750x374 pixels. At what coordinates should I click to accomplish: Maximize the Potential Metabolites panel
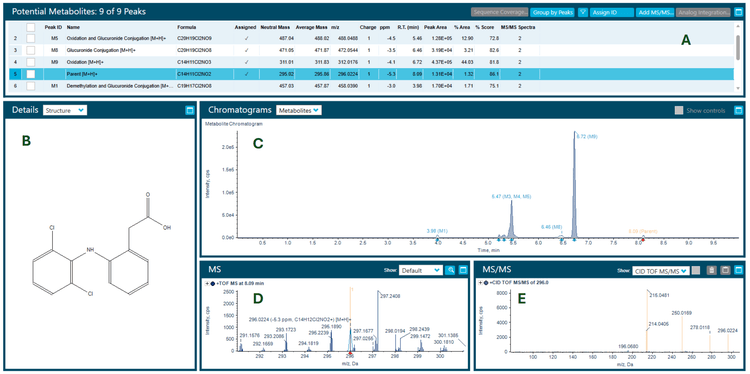[738, 12]
